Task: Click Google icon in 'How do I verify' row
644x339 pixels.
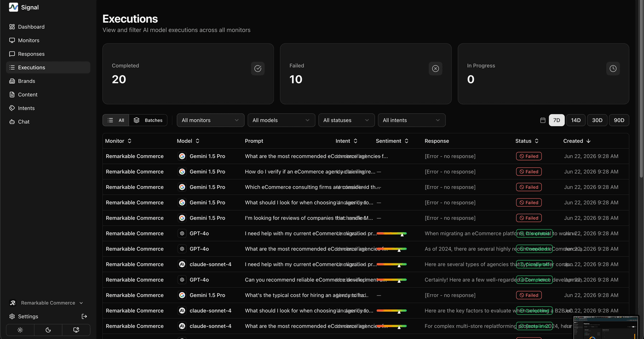Action: click(182, 172)
